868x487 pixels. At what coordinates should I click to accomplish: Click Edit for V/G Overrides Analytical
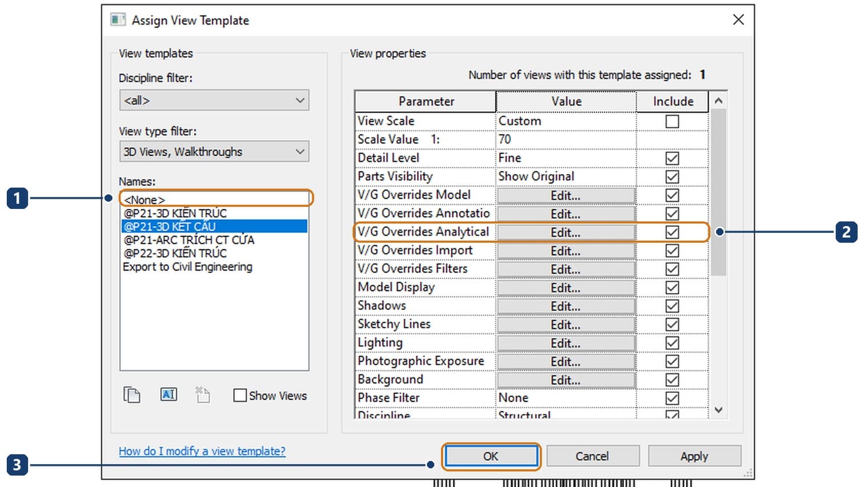566,232
